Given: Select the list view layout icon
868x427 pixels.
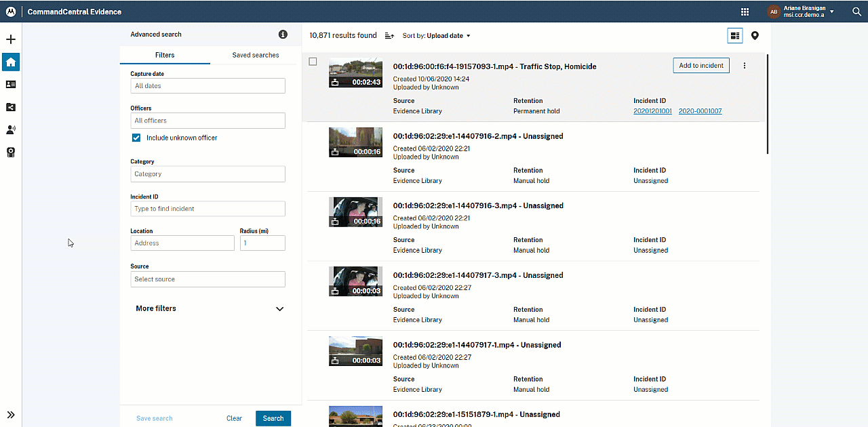Looking at the screenshot, I should tap(735, 36).
